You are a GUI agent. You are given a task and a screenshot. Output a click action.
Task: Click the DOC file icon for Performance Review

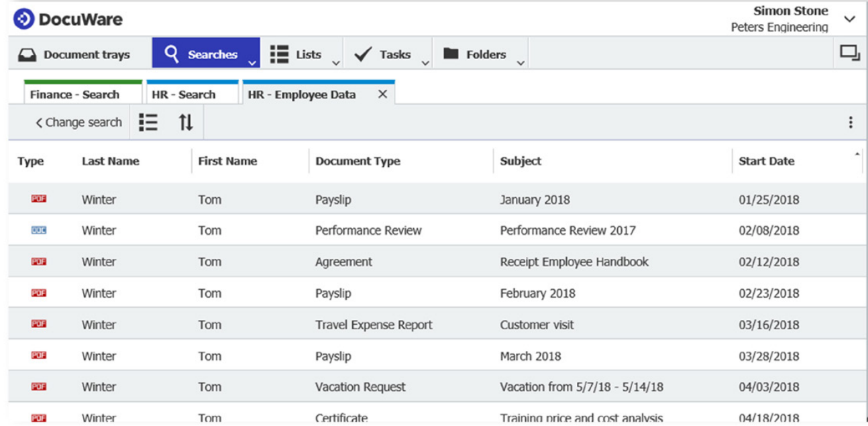(x=39, y=231)
